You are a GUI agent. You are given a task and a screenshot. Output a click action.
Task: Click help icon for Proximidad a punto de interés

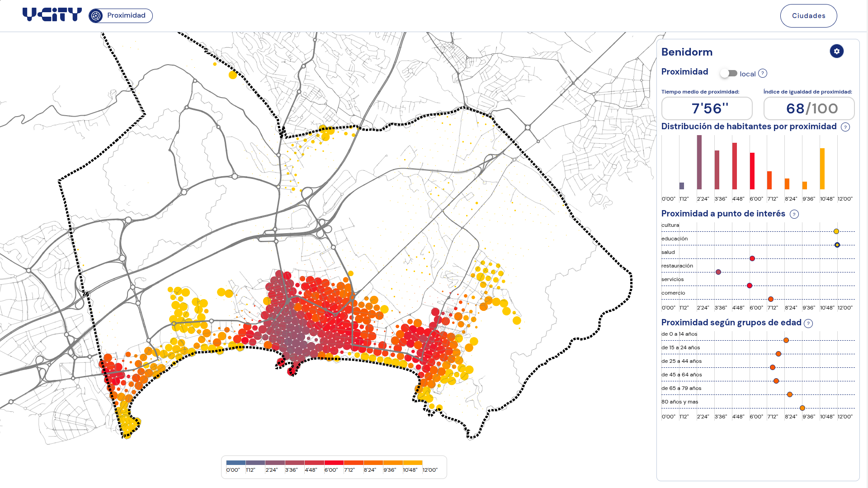point(794,214)
